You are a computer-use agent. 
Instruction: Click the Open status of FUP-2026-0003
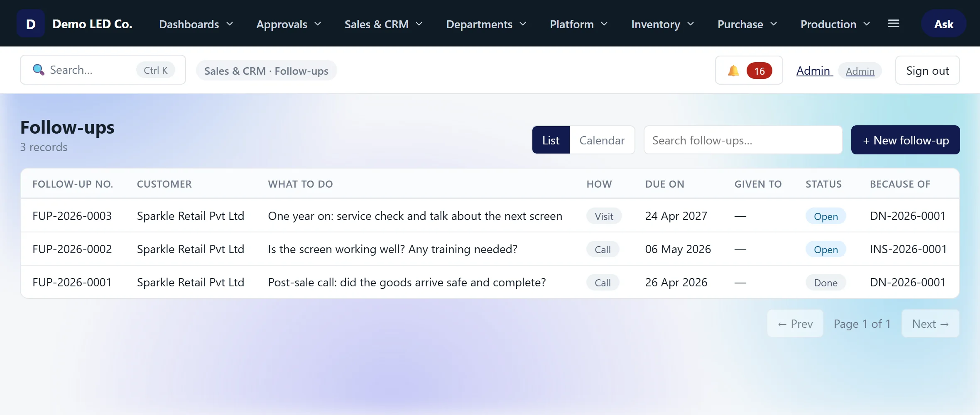click(826, 216)
